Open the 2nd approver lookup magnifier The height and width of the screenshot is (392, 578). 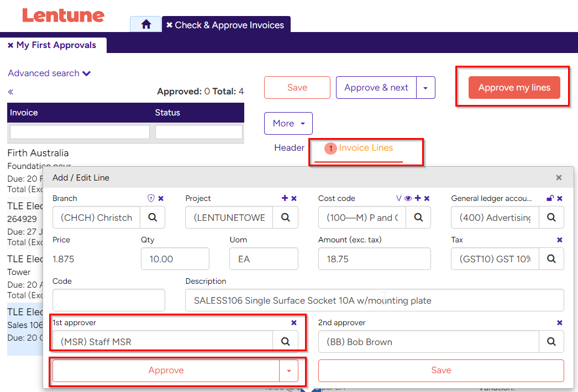coord(551,341)
